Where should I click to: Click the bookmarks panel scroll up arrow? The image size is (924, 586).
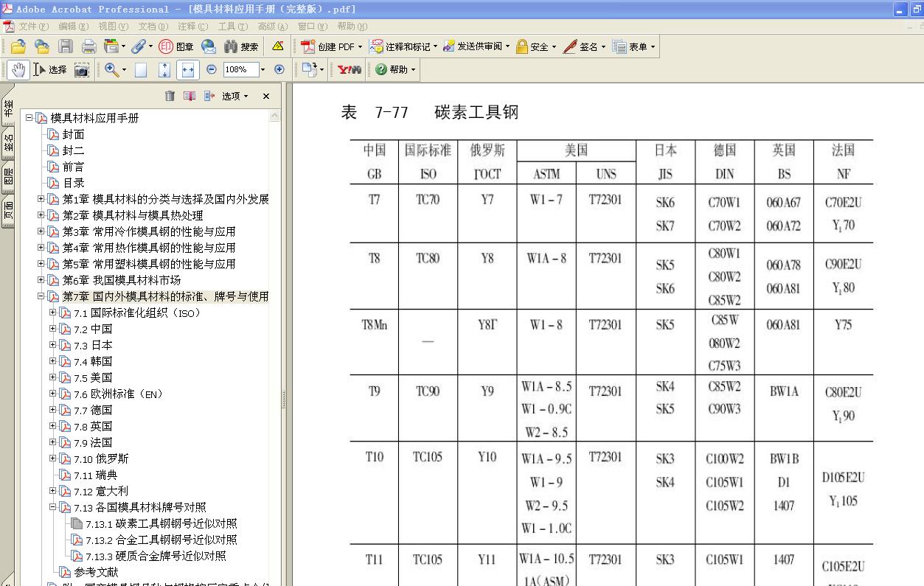tap(275, 116)
